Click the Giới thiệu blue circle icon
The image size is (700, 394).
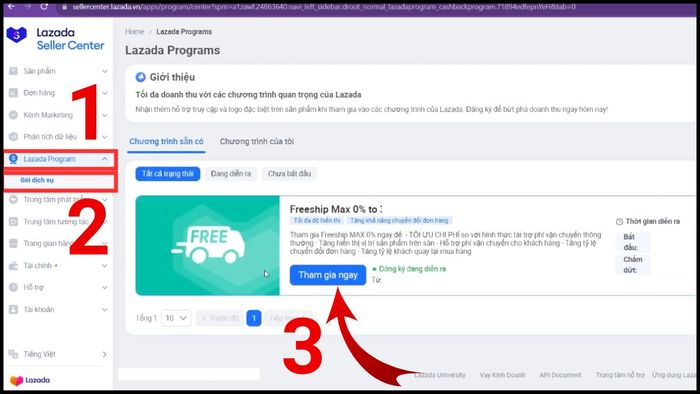(x=141, y=77)
